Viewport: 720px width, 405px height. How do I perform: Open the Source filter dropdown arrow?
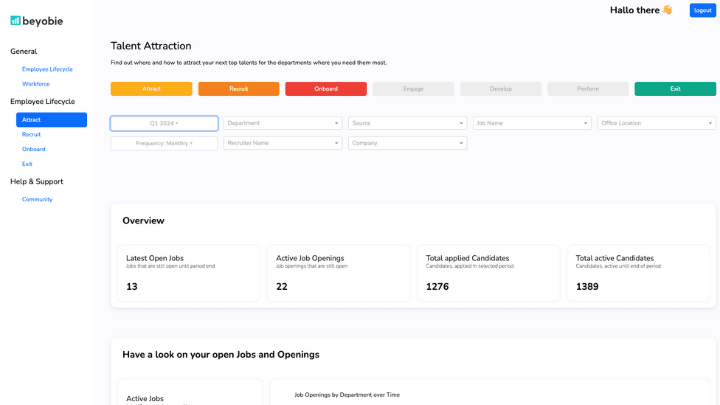coord(461,124)
